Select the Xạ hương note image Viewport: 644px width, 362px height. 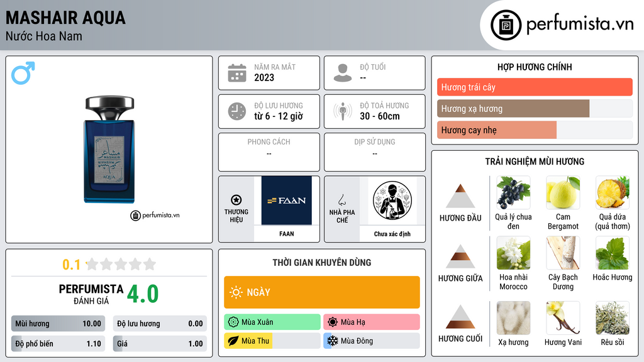513,318
